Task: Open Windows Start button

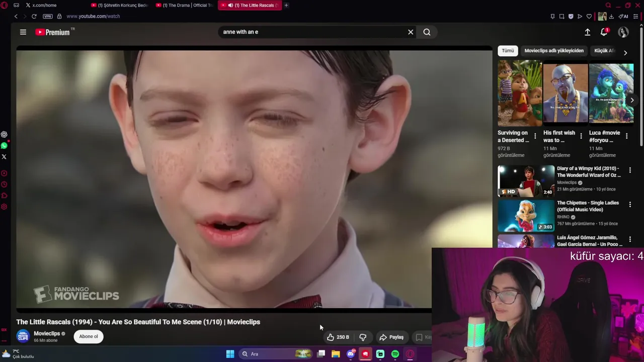Action: click(230, 354)
